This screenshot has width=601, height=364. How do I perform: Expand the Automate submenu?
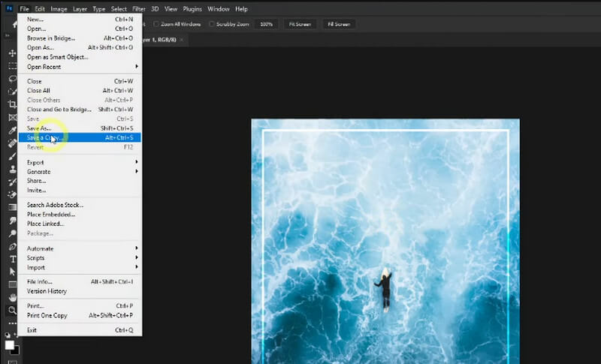click(x=80, y=248)
